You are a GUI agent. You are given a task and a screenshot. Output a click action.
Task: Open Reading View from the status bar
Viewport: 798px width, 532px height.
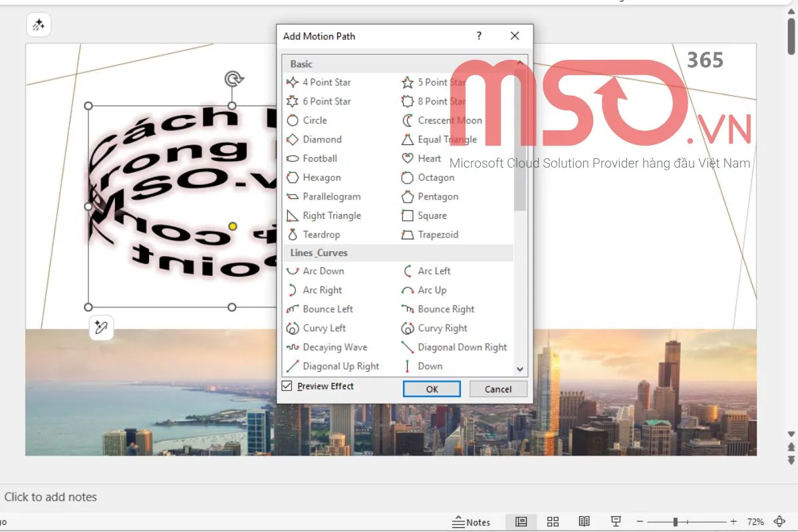click(x=584, y=522)
